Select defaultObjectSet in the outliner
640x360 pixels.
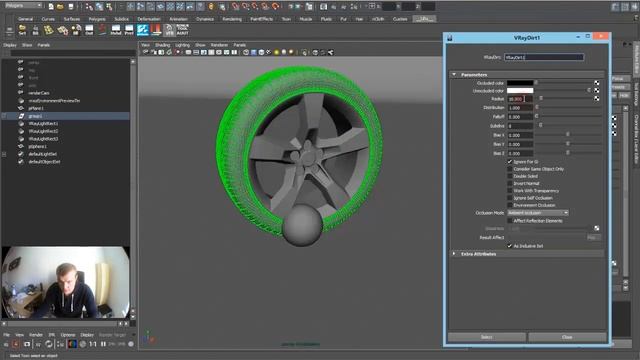pyautogui.click(x=44, y=162)
